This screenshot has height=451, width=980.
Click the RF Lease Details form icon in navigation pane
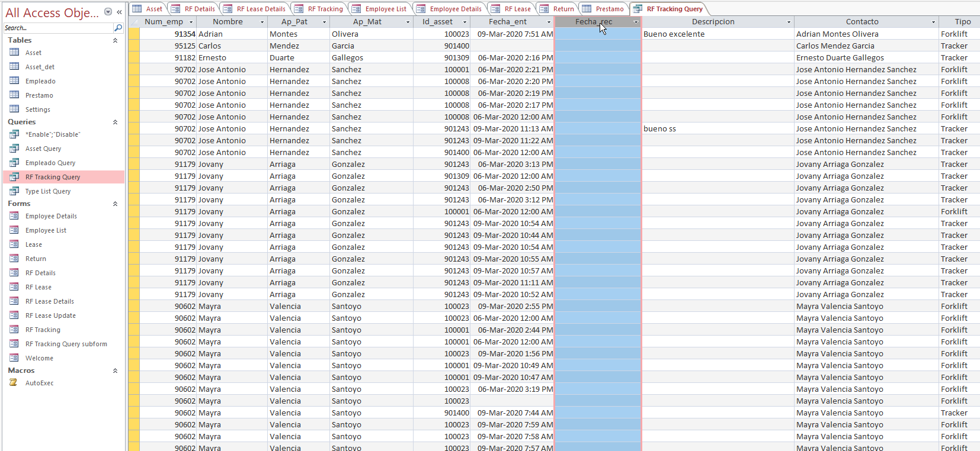(14, 301)
